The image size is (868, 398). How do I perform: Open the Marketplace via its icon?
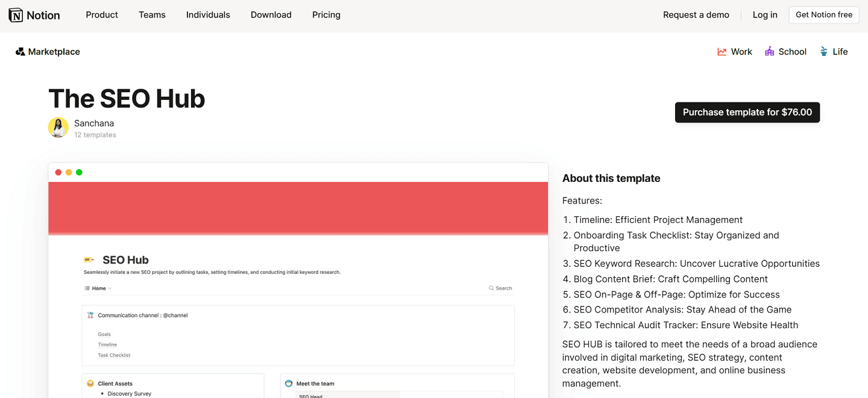click(20, 52)
